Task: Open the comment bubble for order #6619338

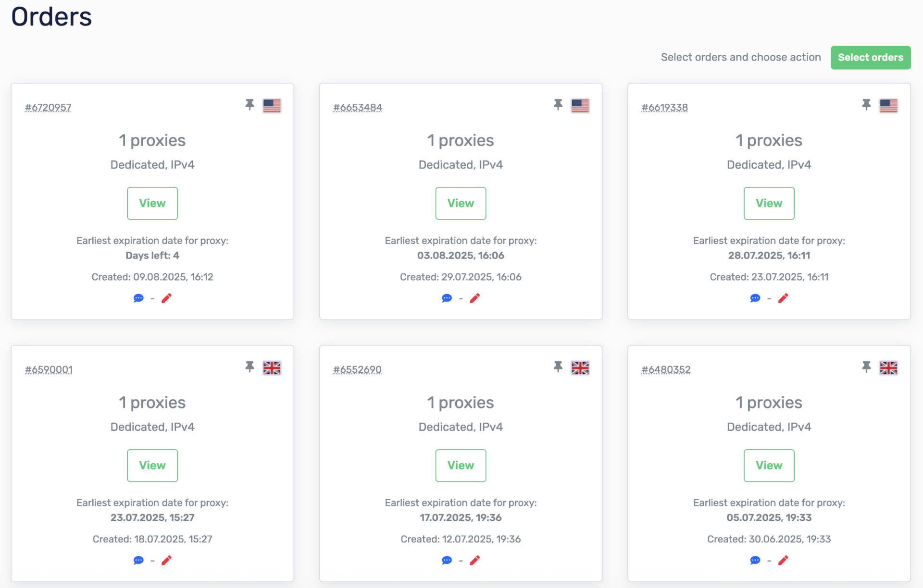Action: [x=755, y=298]
